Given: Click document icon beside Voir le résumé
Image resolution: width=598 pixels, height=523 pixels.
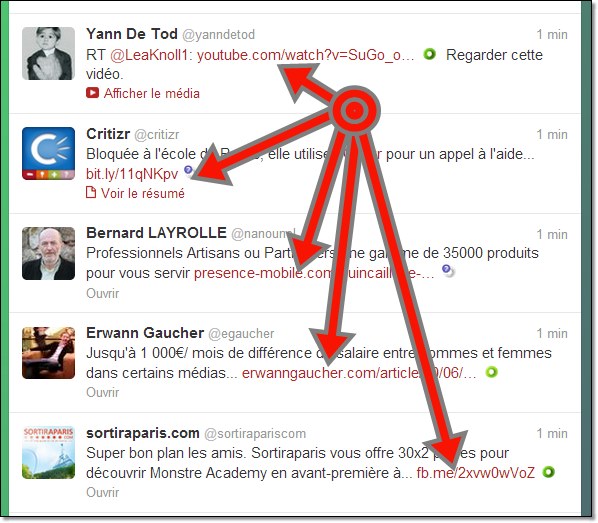Looking at the screenshot, I should pyautogui.click(x=91, y=192).
